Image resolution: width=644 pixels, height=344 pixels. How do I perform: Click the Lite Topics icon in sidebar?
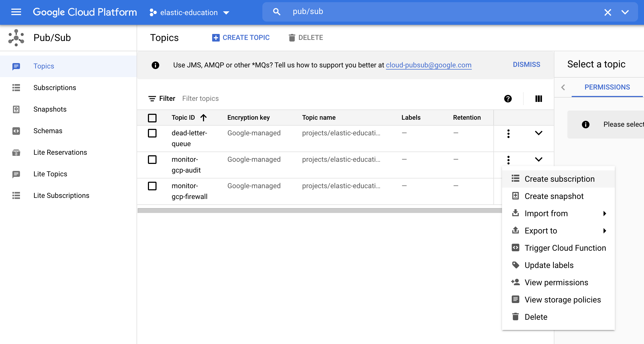(x=16, y=174)
